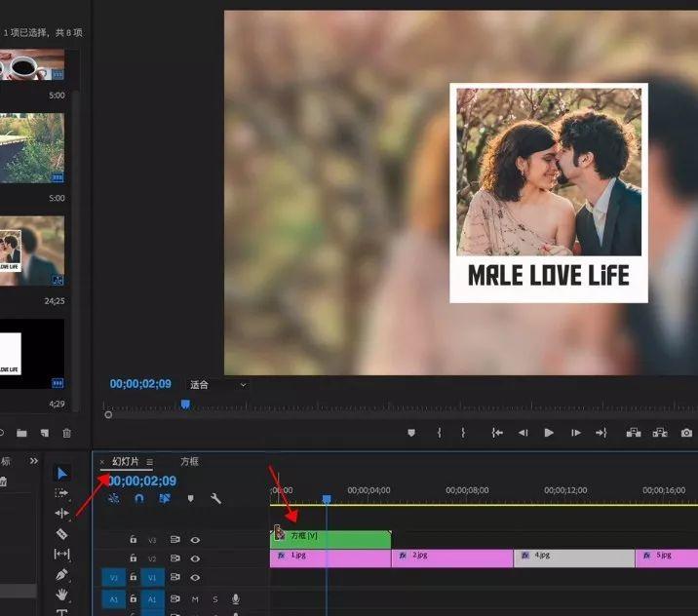
Task: Pick the Hand tool
Action: (x=62, y=594)
